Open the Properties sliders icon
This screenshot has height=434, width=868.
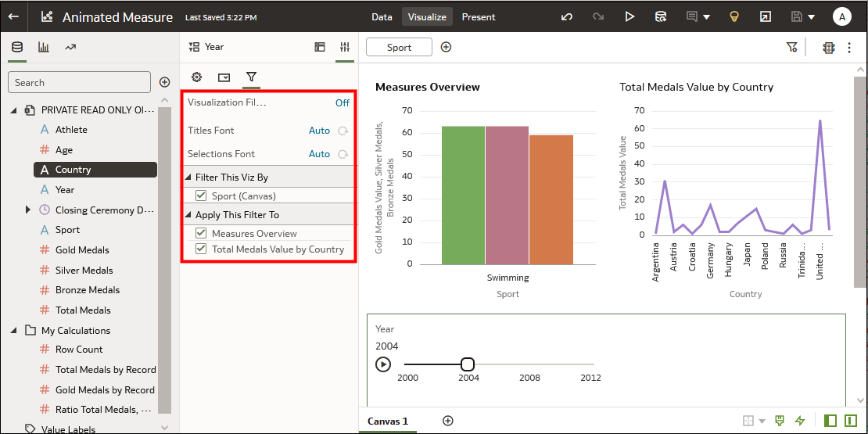coord(345,47)
